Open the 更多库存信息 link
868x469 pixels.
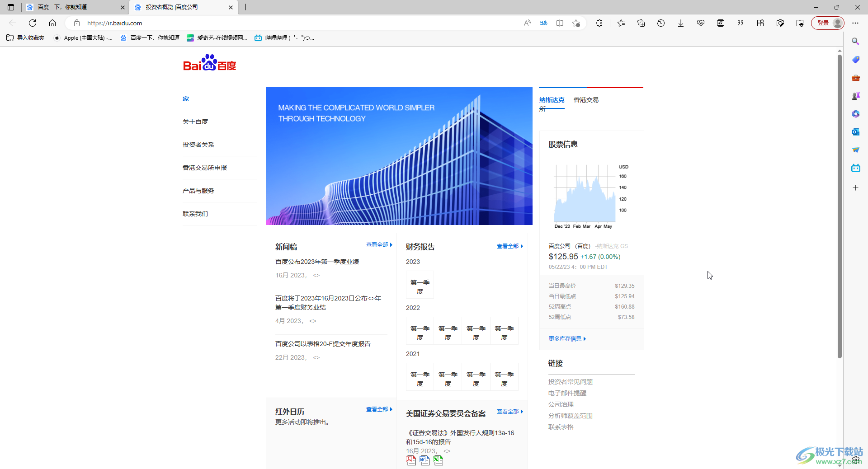(x=567, y=339)
